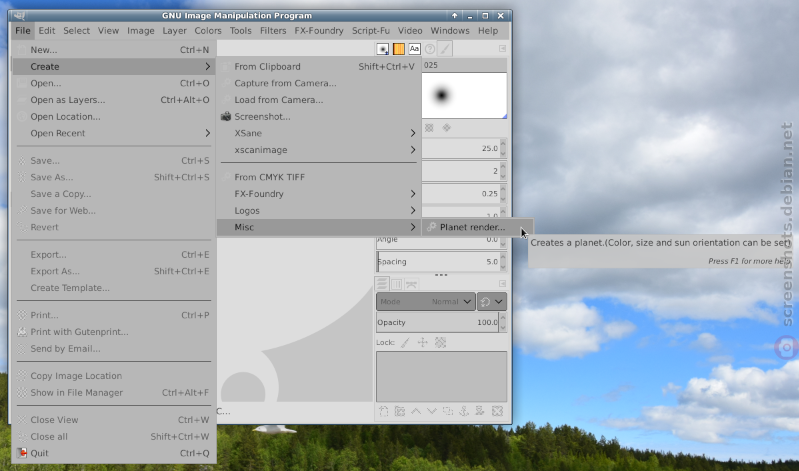Viewport: 799px width, 471px height.
Task: Open the Script-Fu menu
Action: coord(370,31)
